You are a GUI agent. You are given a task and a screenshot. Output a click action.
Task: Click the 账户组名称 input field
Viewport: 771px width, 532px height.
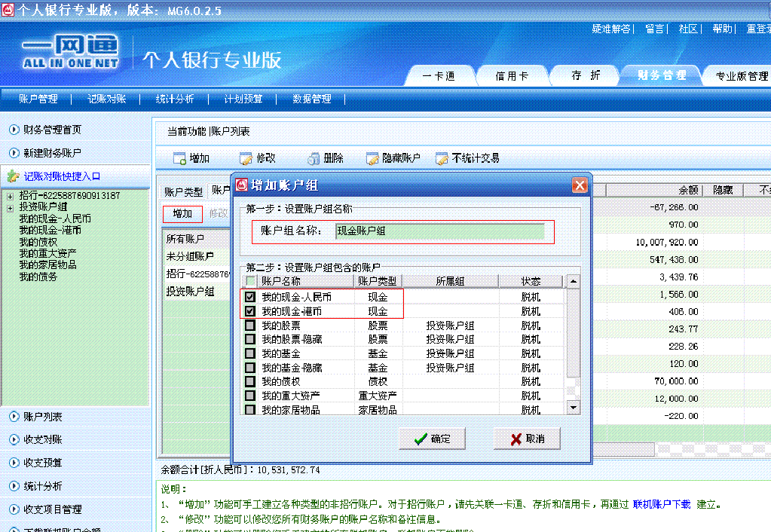click(x=440, y=231)
